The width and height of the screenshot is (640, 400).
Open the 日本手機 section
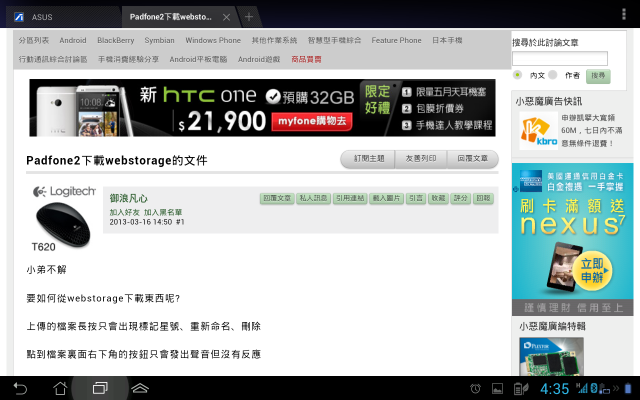tap(447, 40)
